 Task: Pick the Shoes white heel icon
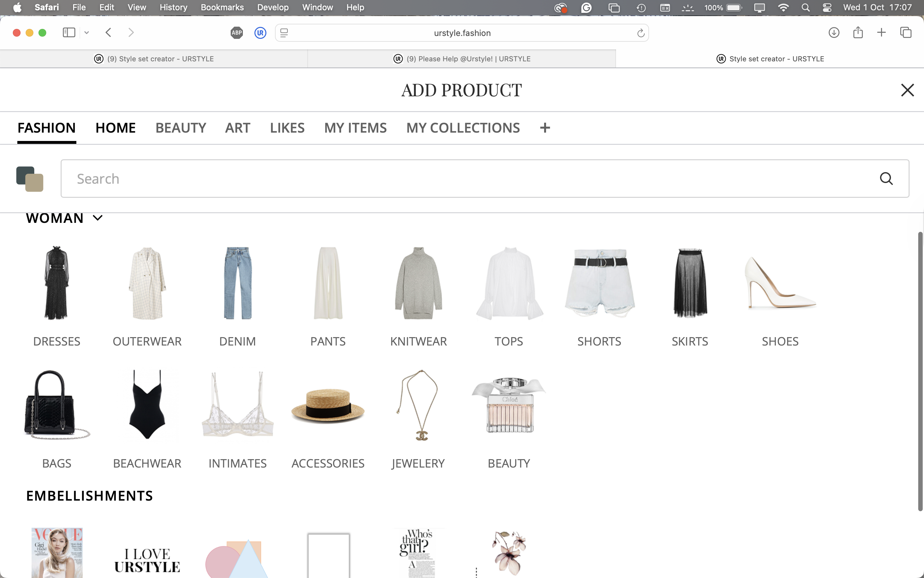[x=780, y=283]
